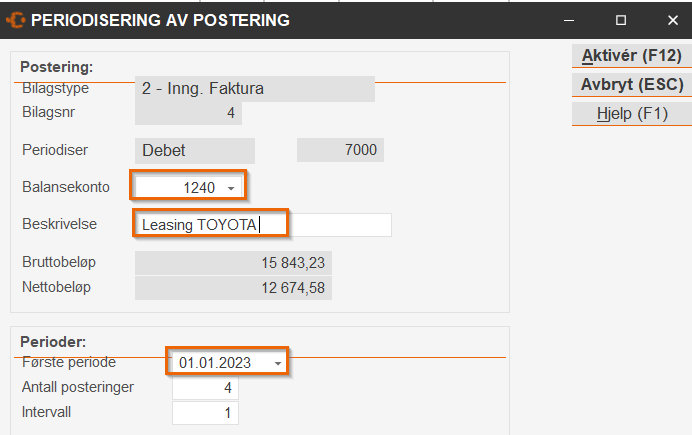
Task: Maximize the Periodisering window
Action: [620, 20]
